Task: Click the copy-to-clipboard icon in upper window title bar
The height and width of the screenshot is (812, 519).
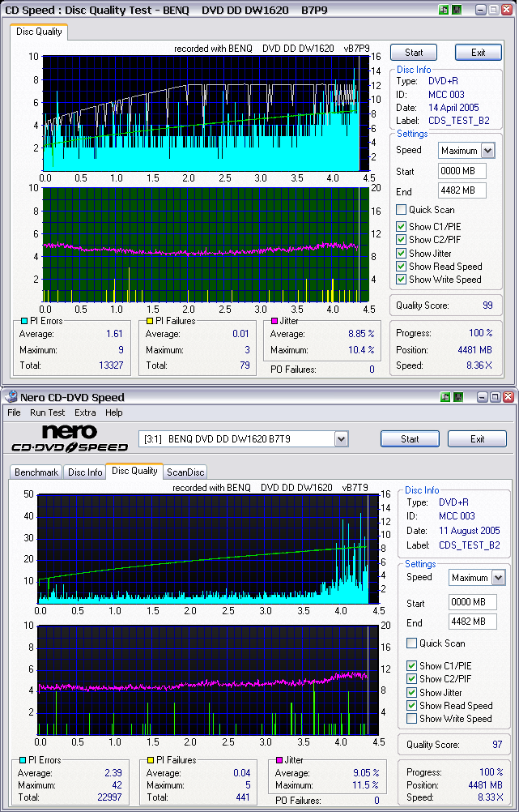Action: pyautogui.click(x=444, y=9)
